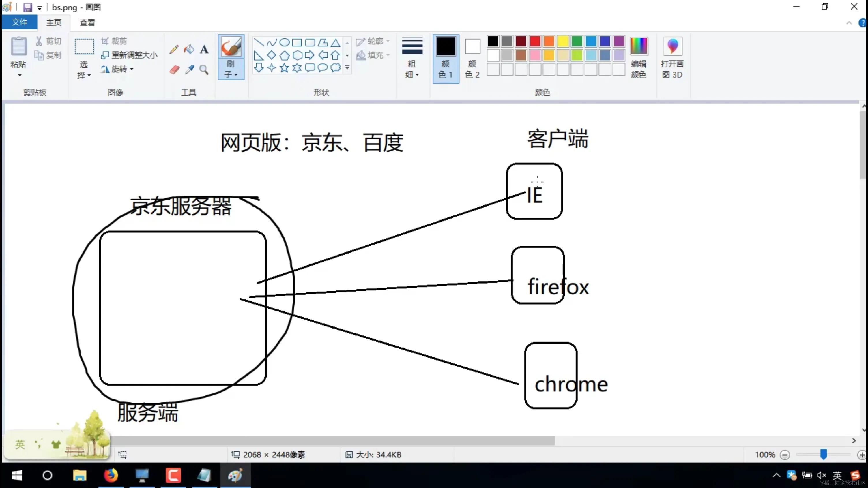Select the Pencil tool

coord(174,49)
